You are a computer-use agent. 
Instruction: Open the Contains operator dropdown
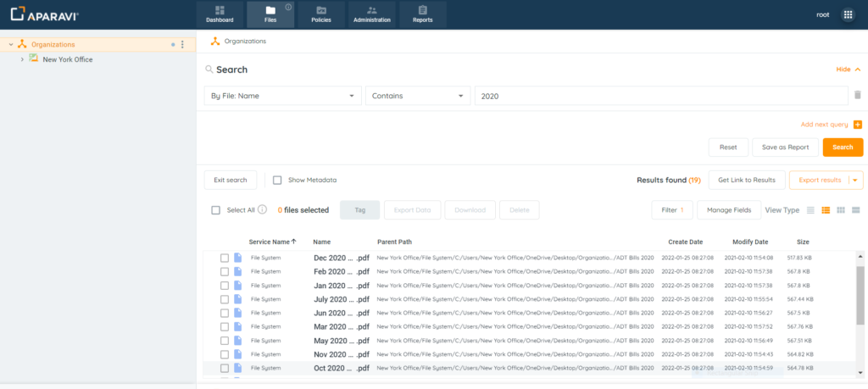417,96
